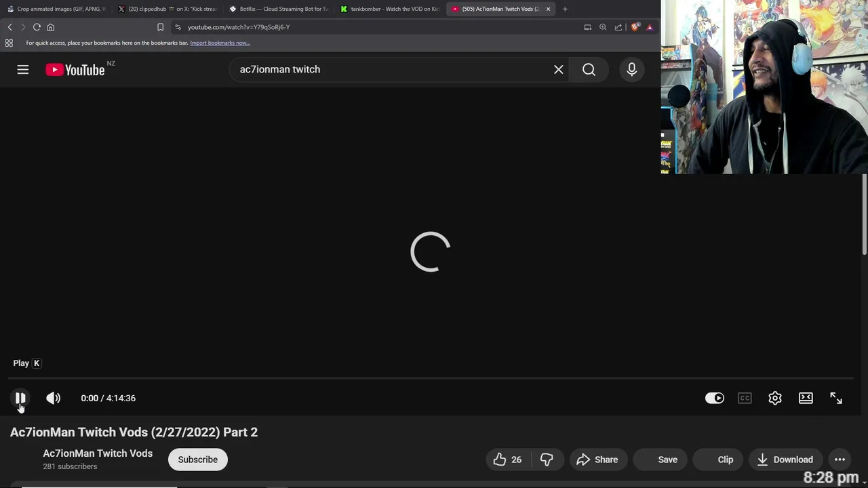868x488 pixels.
Task: Click the address bar URL
Action: coord(239,27)
